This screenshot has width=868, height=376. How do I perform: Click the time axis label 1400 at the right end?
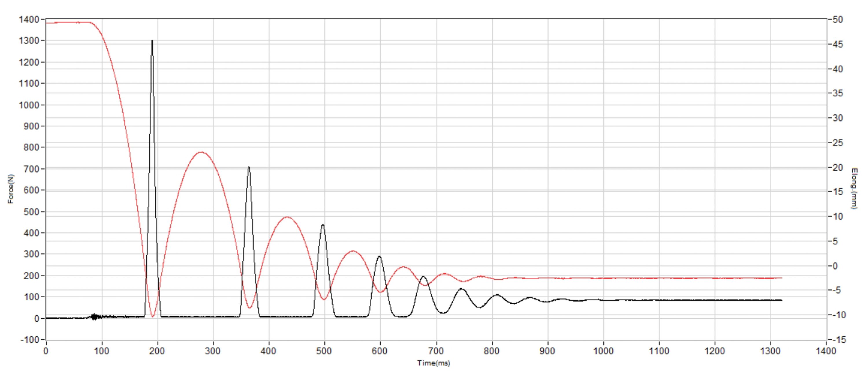pos(826,351)
